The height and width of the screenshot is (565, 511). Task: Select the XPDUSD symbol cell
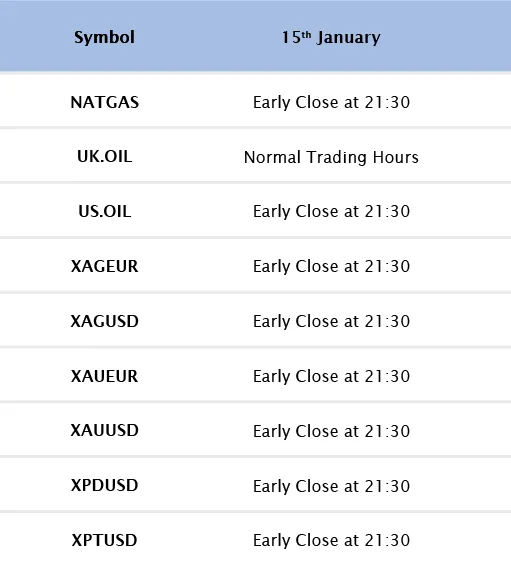pyautogui.click(x=105, y=485)
